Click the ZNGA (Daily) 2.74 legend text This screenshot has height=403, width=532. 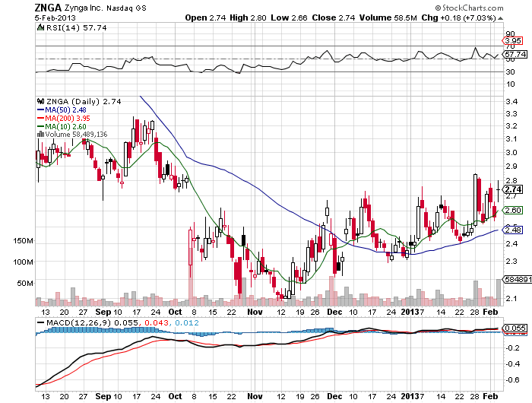pos(84,102)
